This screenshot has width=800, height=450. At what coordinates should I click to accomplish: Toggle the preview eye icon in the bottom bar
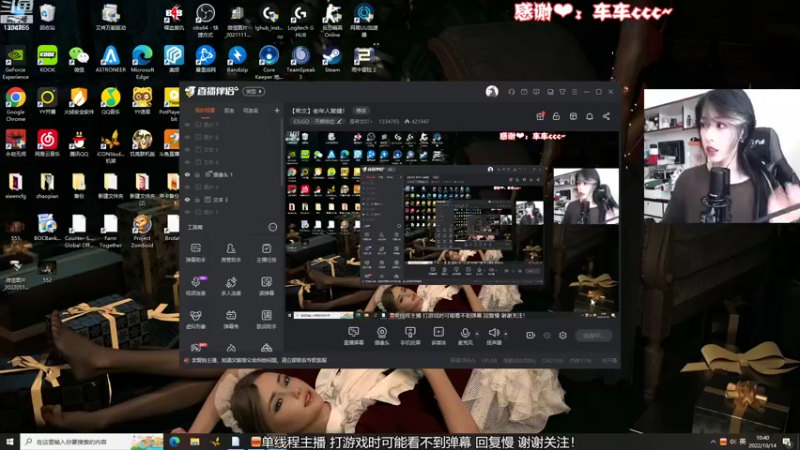pyautogui.click(x=547, y=335)
